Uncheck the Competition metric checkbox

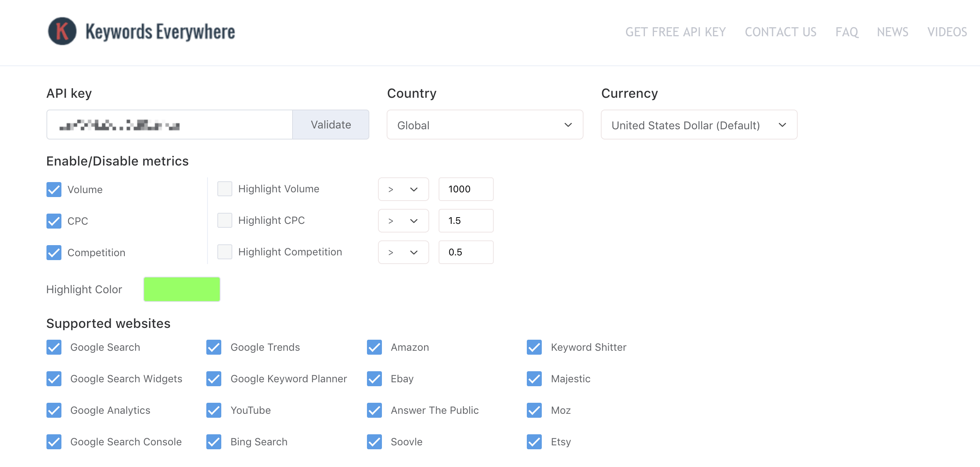coord(54,253)
